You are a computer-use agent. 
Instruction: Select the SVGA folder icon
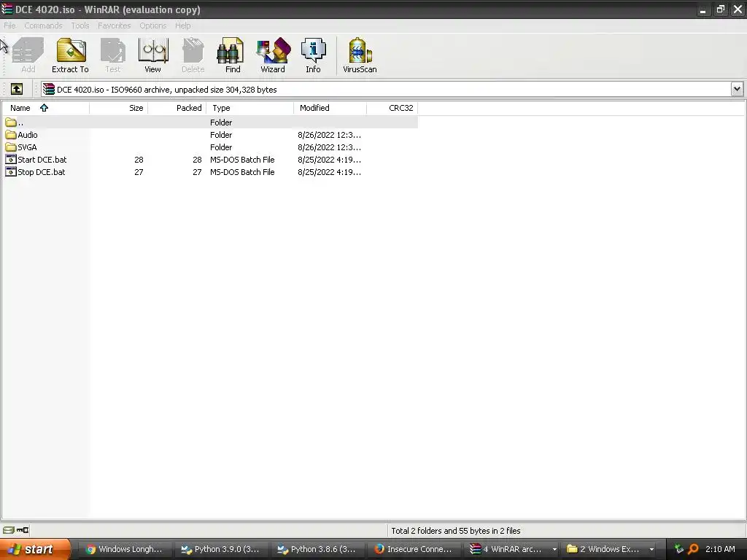[11, 147]
